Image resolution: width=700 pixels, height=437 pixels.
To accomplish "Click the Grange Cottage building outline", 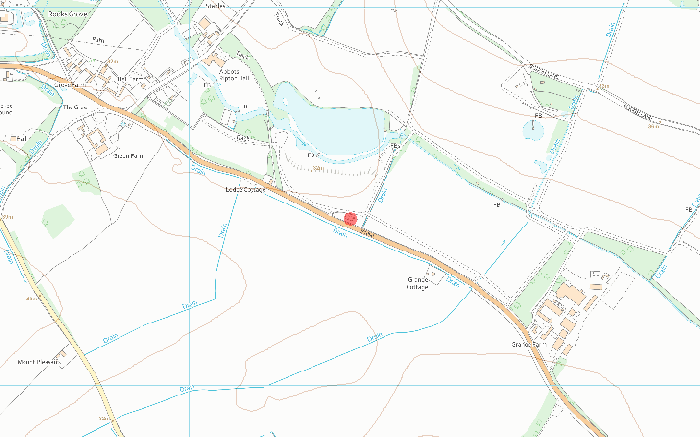I will [x=435, y=274].
